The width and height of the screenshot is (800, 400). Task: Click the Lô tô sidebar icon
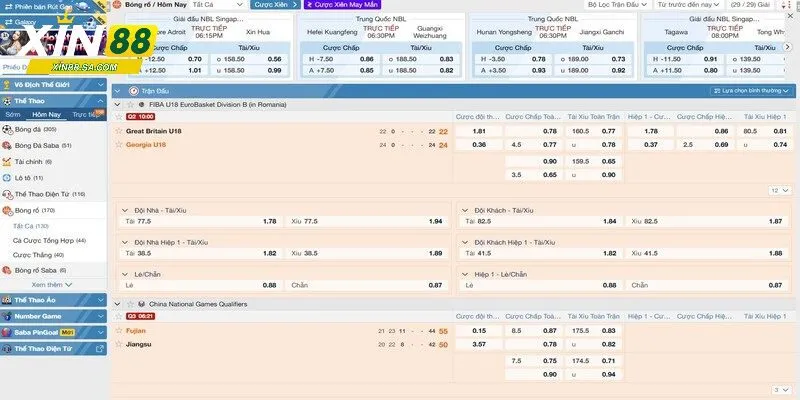pos(7,177)
